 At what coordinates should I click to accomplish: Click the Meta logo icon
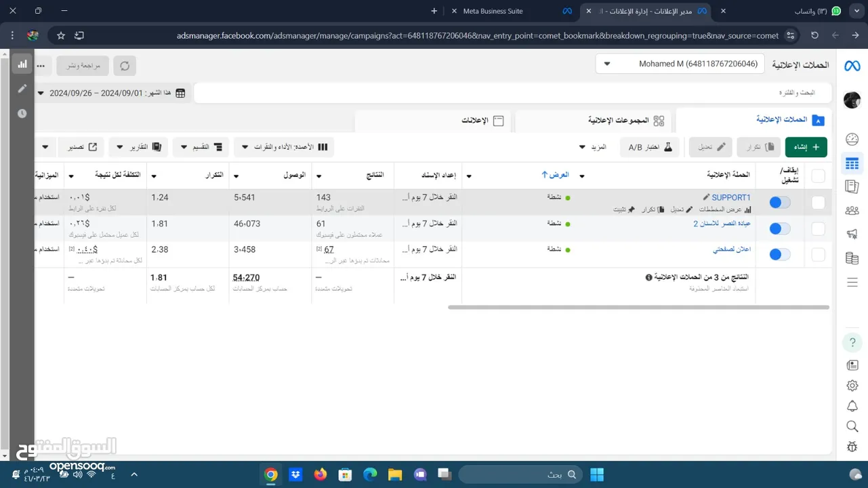click(852, 66)
